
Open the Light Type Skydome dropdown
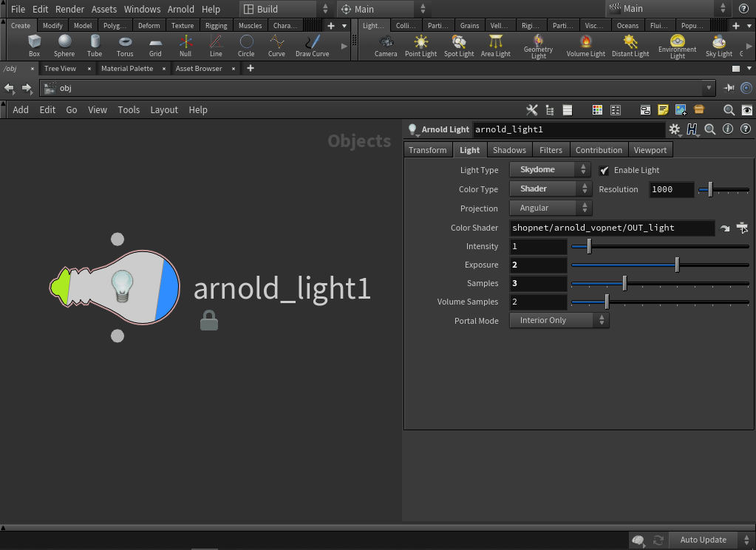(x=550, y=169)
